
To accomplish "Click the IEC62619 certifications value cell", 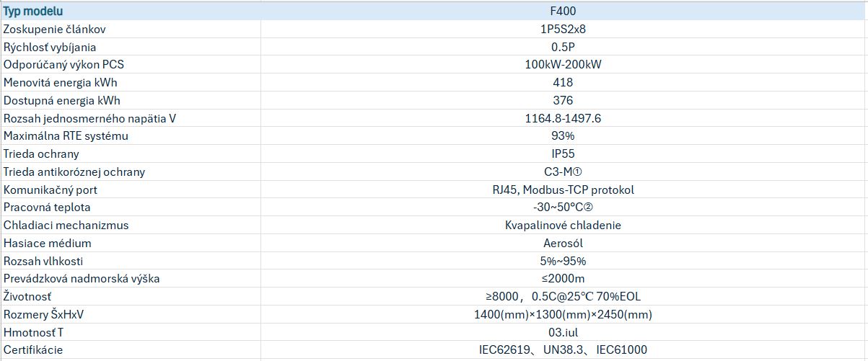I will (x=563, y=350).
